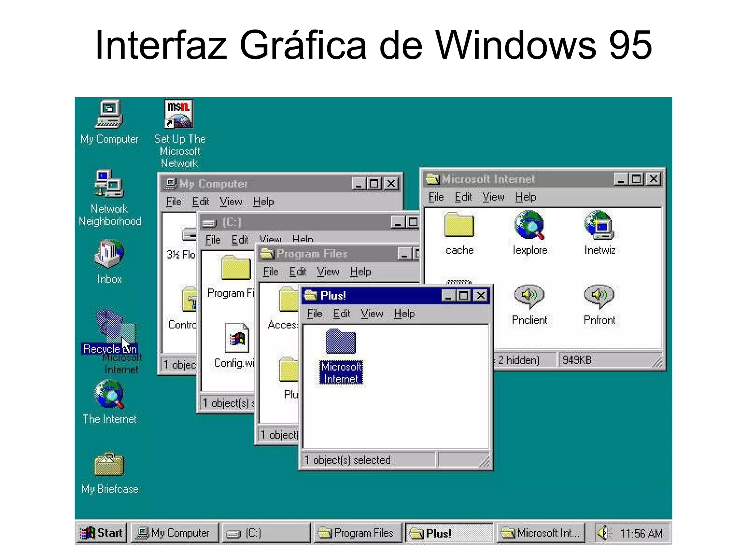Image resolution: width=747 pixels, height=560 pixels.
Task: Switch to Microsoft Int... taskbar button
Action: click(541, 533)
